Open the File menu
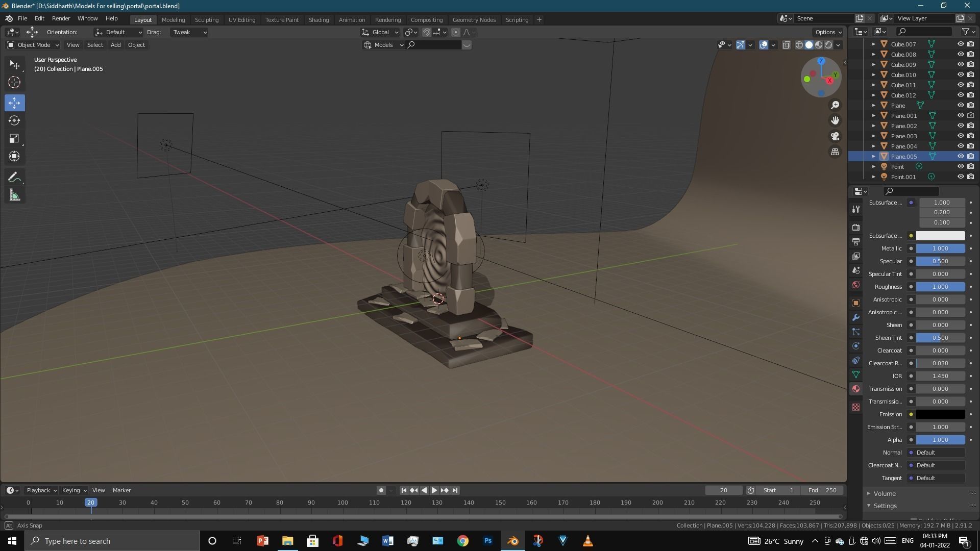 click(x=22, y=18)
